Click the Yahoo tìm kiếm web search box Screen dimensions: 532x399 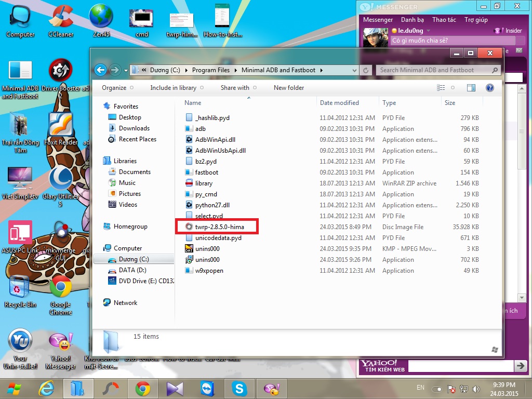[x=461, y=366]
